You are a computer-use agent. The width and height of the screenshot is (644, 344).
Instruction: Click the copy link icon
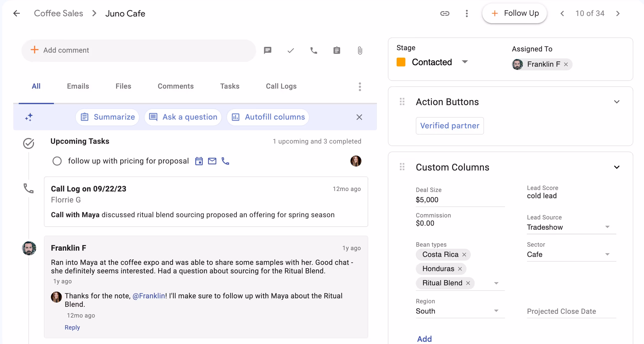pyautogui.click(x=445, y=13)
